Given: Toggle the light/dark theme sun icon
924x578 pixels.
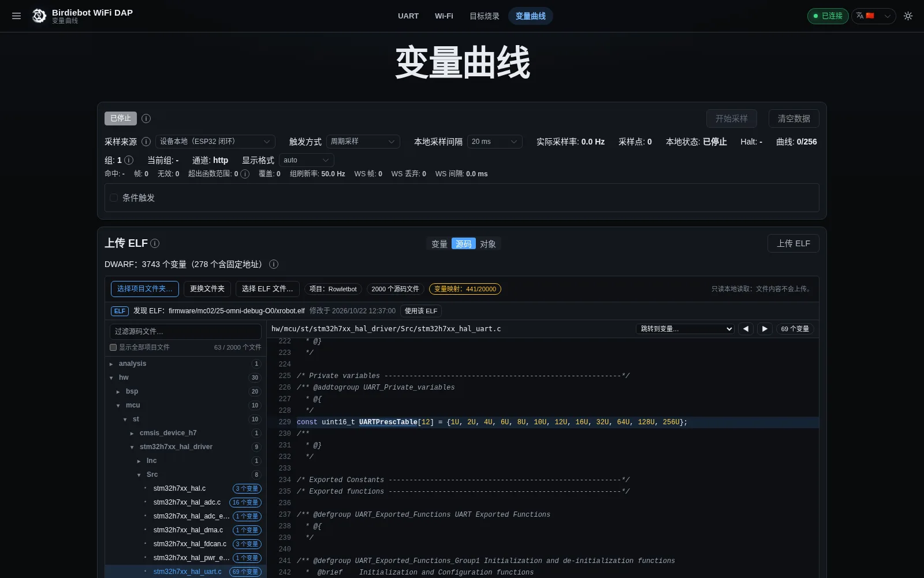Looking at the screenshot, I should click(x=908, y=16).
